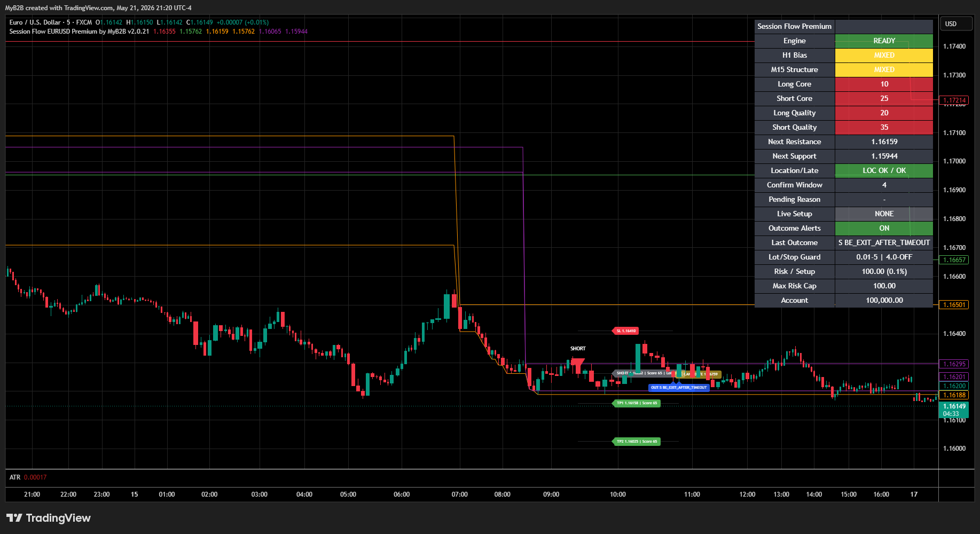Click the red SHORT signal arrow marker

coord(578,362)
